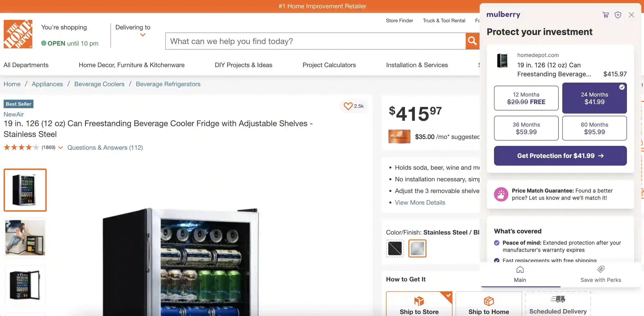Click the Home Depot credit card image
The height and width of the screenshot is (316, 644).
[399, 136]
